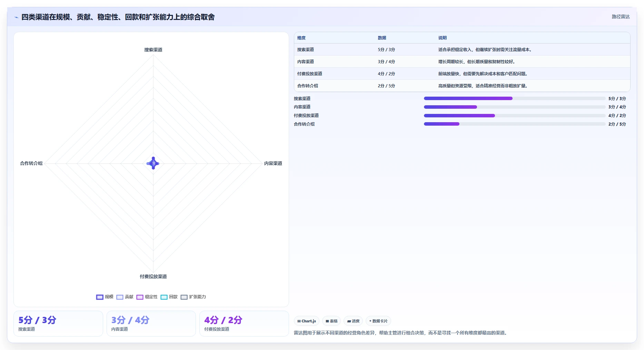Click 付费投放渠道 cell in the table
The height and width of the screenshot is (350, 644).
click(x=310, y=74)
